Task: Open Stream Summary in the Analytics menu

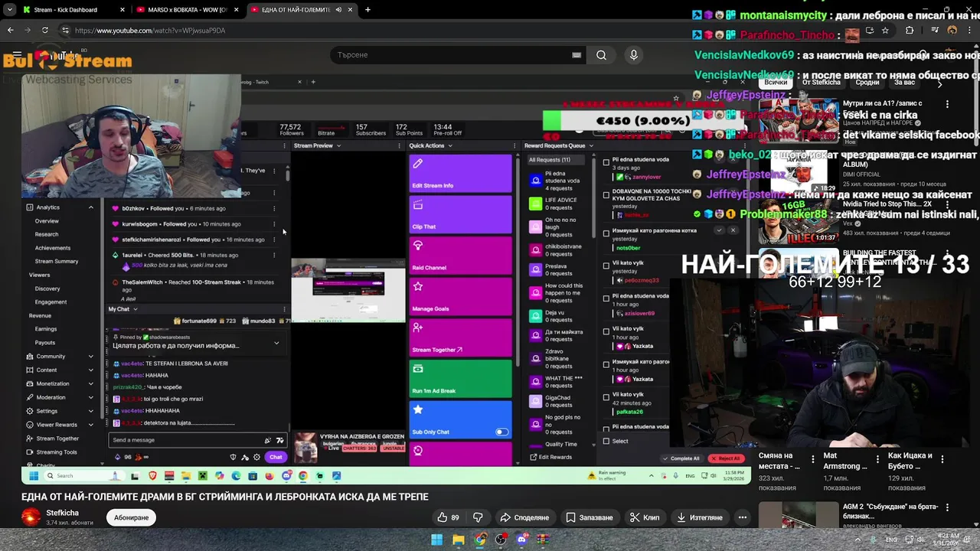Action: (x=57, y=261)
